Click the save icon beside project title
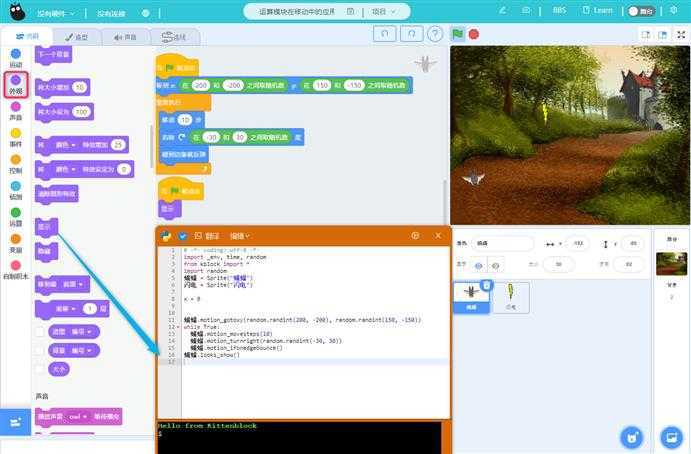The width and height of the screenshot is (691, 454). [350, 11]
